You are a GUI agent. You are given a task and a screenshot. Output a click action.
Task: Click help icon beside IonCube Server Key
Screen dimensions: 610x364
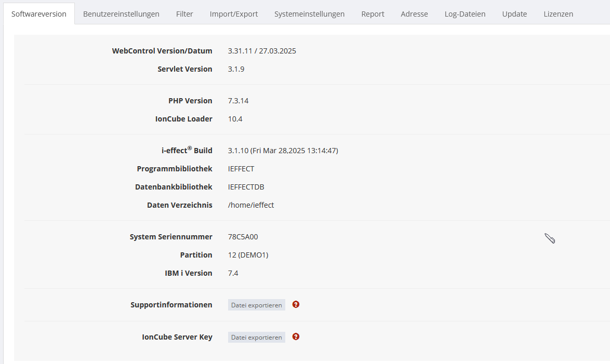click(296, 337)
